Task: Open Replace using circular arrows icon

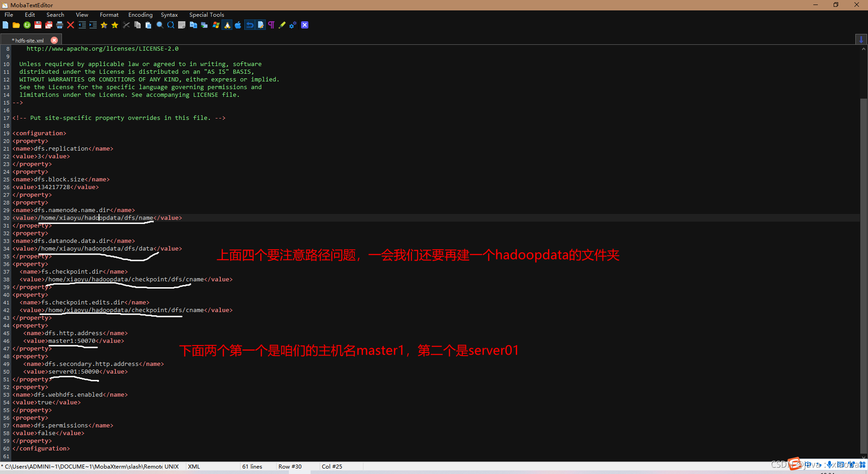Action: [170, 25]
